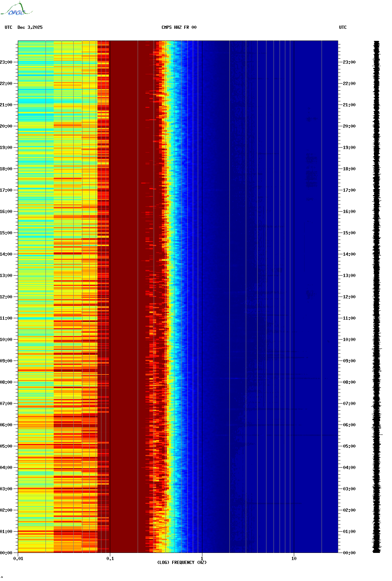Screen dimensions: 392x581
Task: Click the left-axis 00:00 time label
Action: [x=6, y=553]
